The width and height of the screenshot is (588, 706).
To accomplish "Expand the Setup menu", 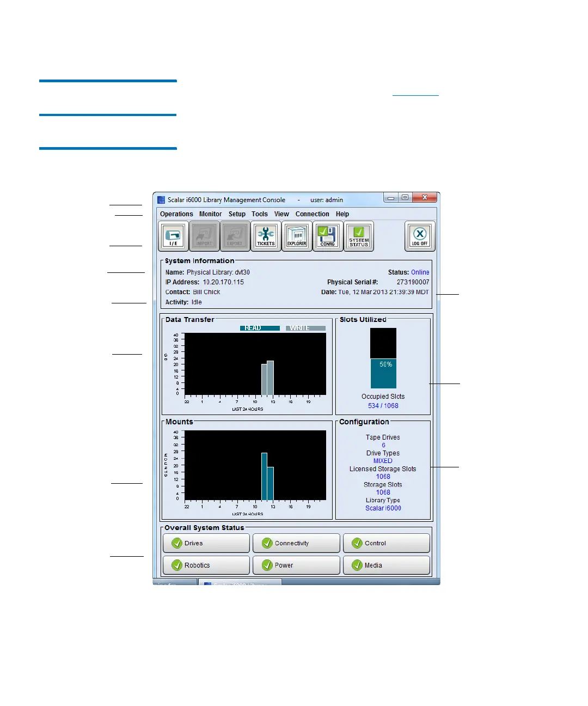I will click(237, 214).
